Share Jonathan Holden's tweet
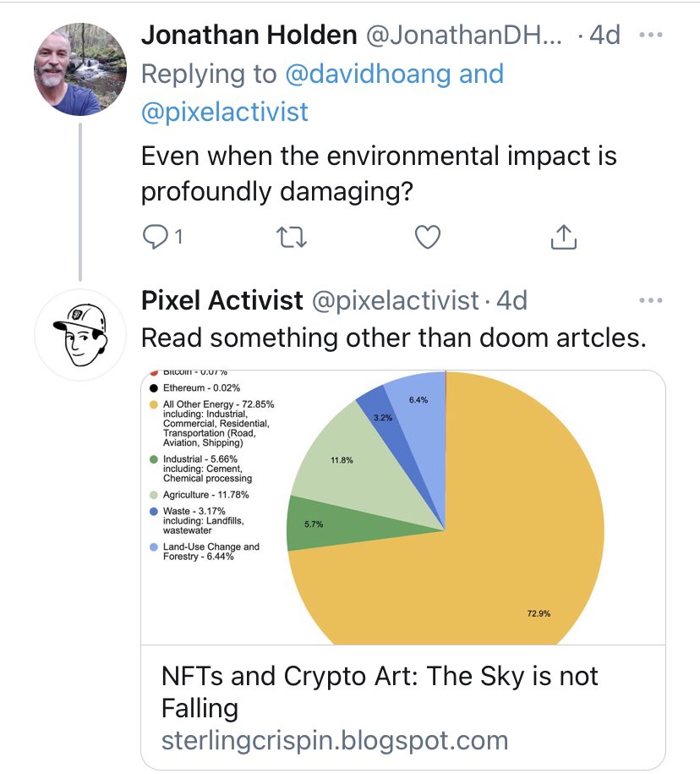This screenshot has width=700, height=774. coord(563,239)
